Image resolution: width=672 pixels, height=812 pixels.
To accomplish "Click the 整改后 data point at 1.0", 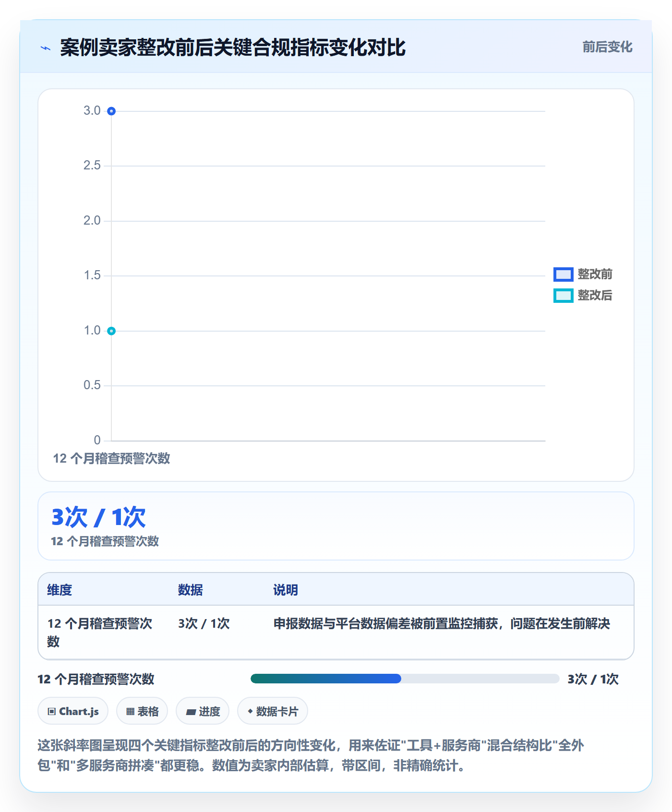I will pyautogui.click(x=111, y=331).
